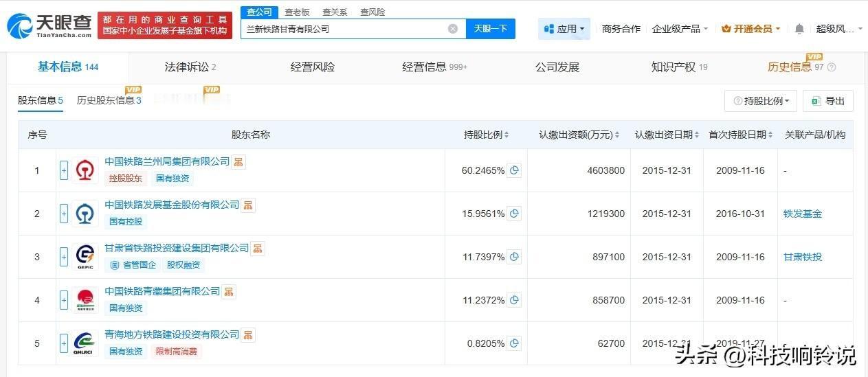Switch to 查公司 search tab
Viewport: 868px width, 377px height.
point(260,12)
